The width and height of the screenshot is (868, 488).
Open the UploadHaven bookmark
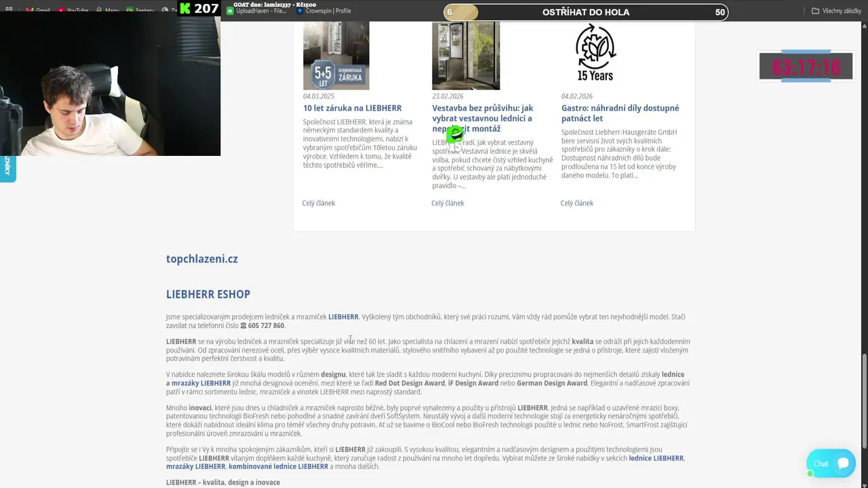[x=256, y=11]
